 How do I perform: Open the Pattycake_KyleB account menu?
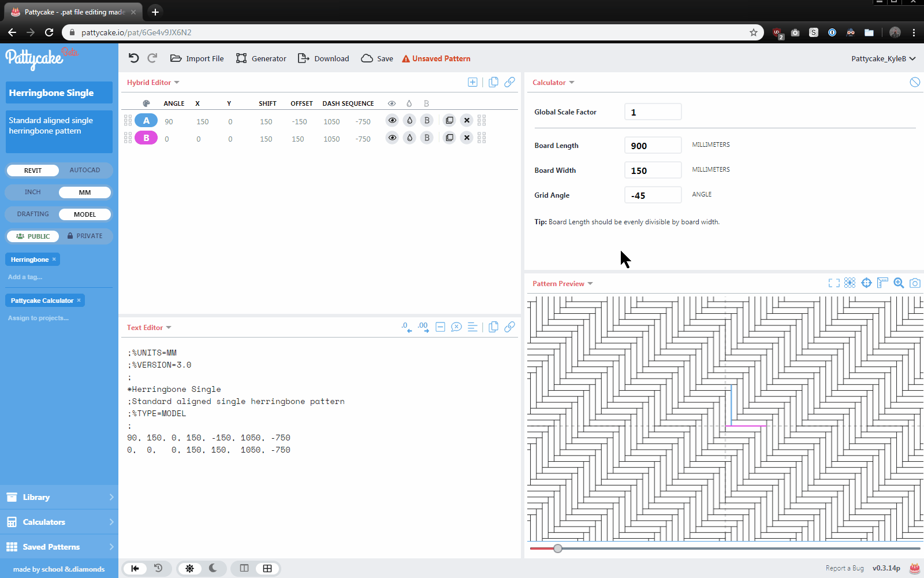tap(883, 58)
